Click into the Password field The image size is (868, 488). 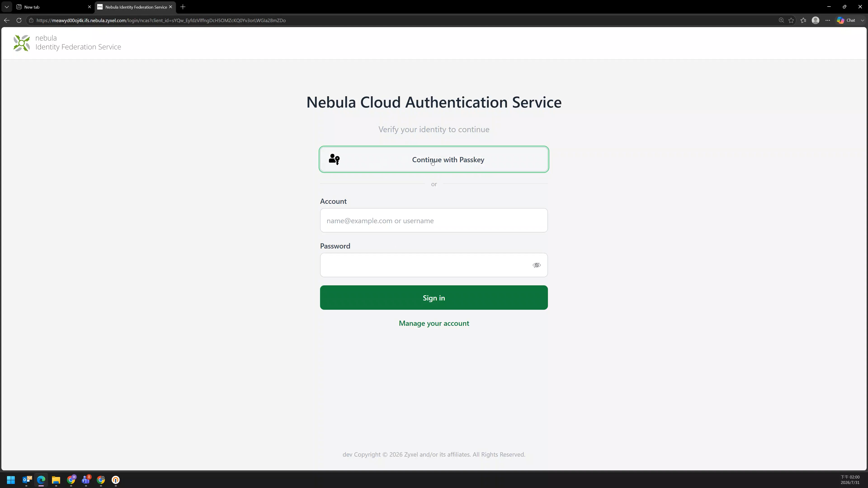coord(434,265)
